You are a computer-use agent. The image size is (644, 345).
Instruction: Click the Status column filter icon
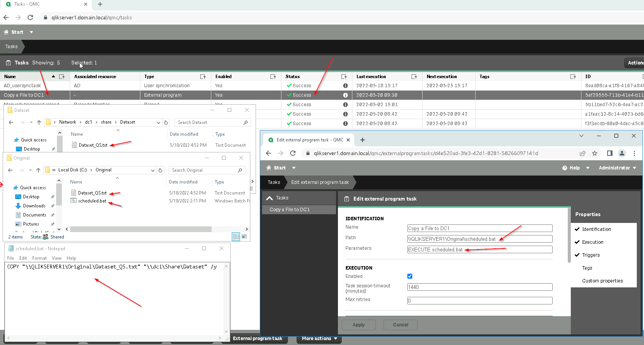tap(344, 77)
